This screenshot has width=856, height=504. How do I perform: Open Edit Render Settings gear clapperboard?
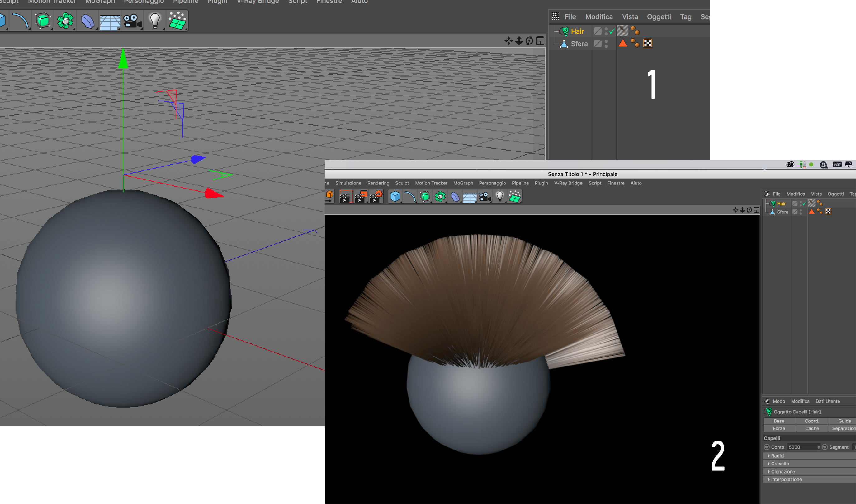(x=376, y=197)
